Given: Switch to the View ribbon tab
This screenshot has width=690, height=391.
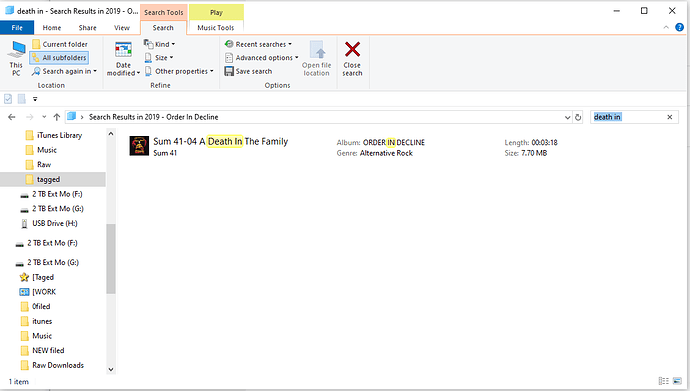Looking at the screenshot, I should pos(122,28).
